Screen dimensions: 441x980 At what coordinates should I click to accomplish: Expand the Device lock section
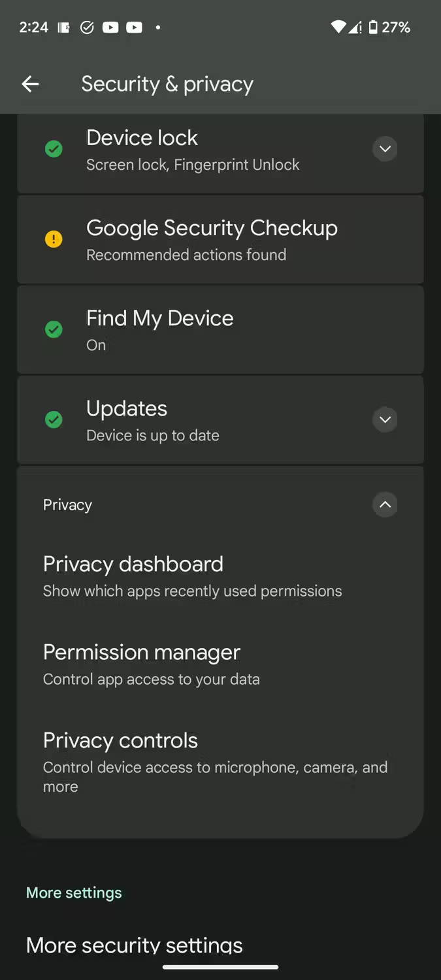pos(385,149)
